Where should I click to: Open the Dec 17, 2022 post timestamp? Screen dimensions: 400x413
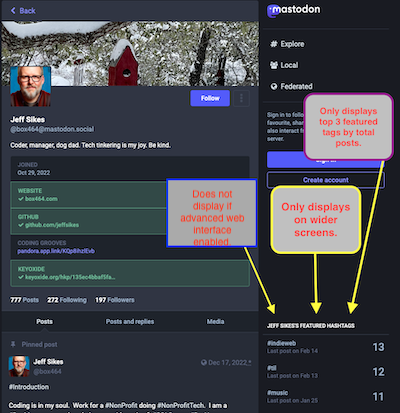pos(228,362)
